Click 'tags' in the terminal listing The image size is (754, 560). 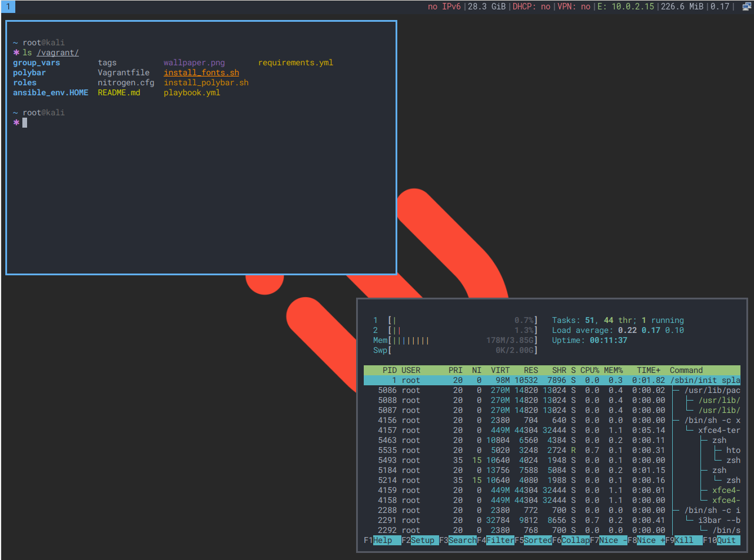(x=107, y=62)
